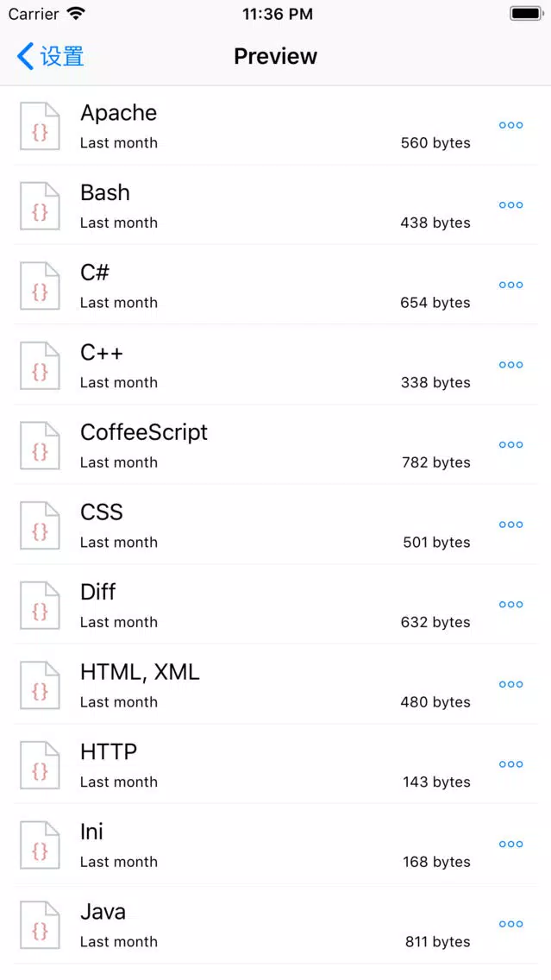Tap the C# code file icon
Screen dimensions: 551x980
[40, 286]
